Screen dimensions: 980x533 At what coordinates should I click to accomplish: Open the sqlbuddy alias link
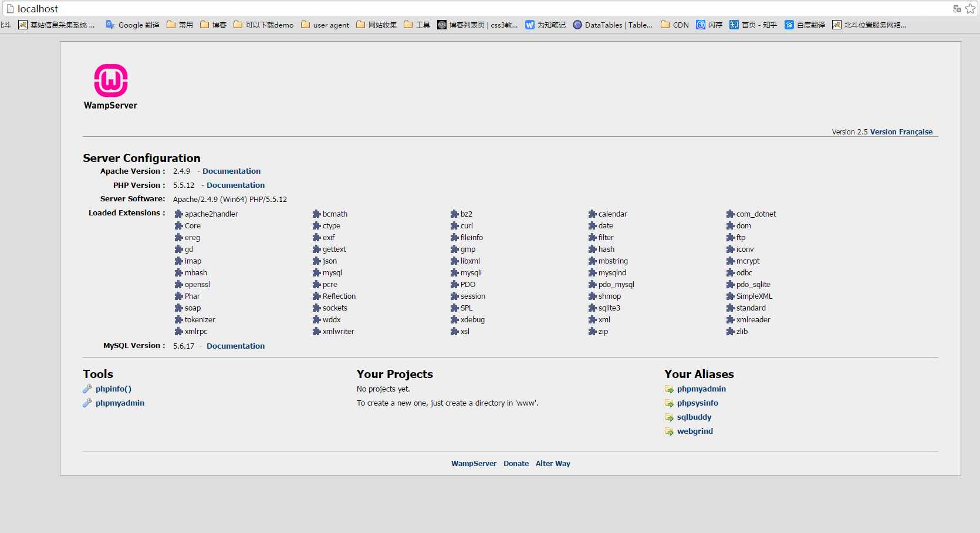coord(694,417)
